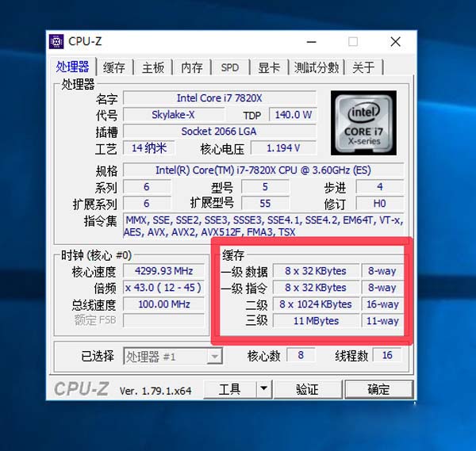This screenshot has height=451, width=476.
Task: Open the 处理器 #1 selection dropdown
Action: (173, 357)
